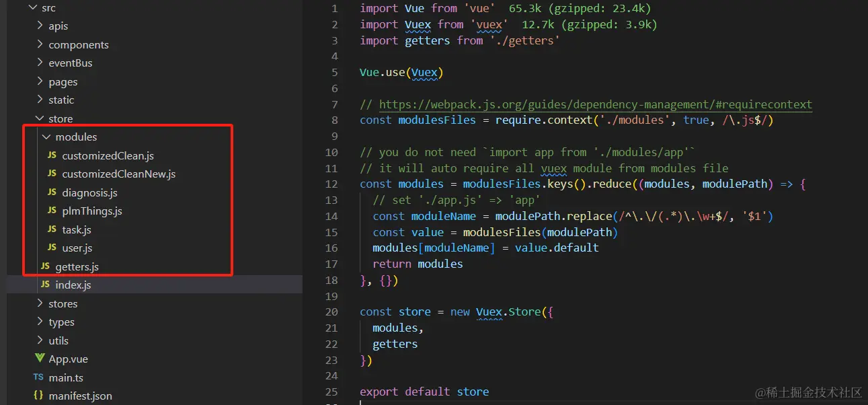Select the static folder label
Screen dimensions: 868x405
click(x=61, y=100)
